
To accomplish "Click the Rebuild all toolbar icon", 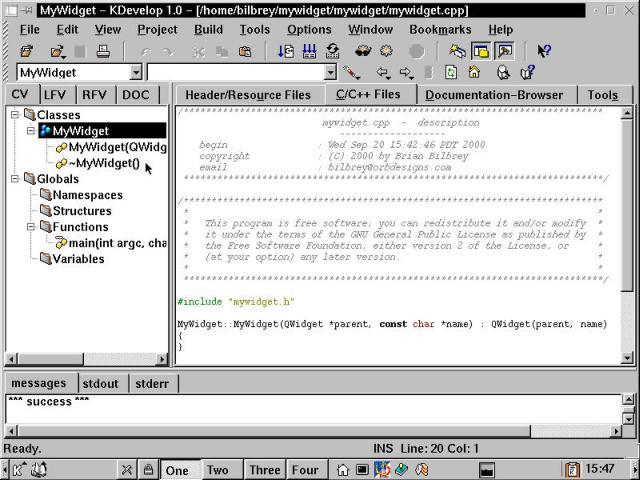I will click(332, 51).
